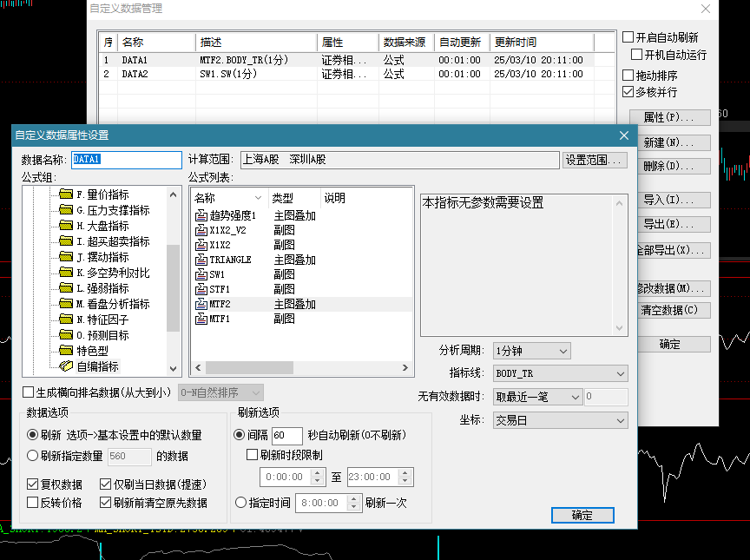750x560 pixels.
Task: Sort formula list by 名称 column
Action: 228,198
